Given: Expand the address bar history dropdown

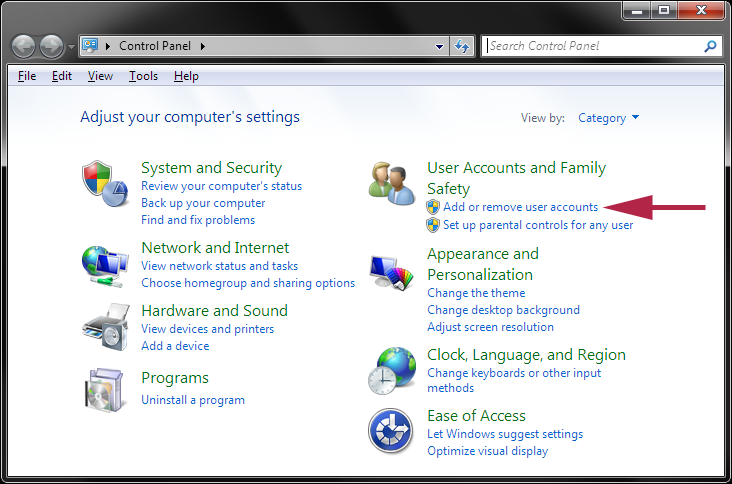Looking at the screenshot, I should tap(439, 46).
